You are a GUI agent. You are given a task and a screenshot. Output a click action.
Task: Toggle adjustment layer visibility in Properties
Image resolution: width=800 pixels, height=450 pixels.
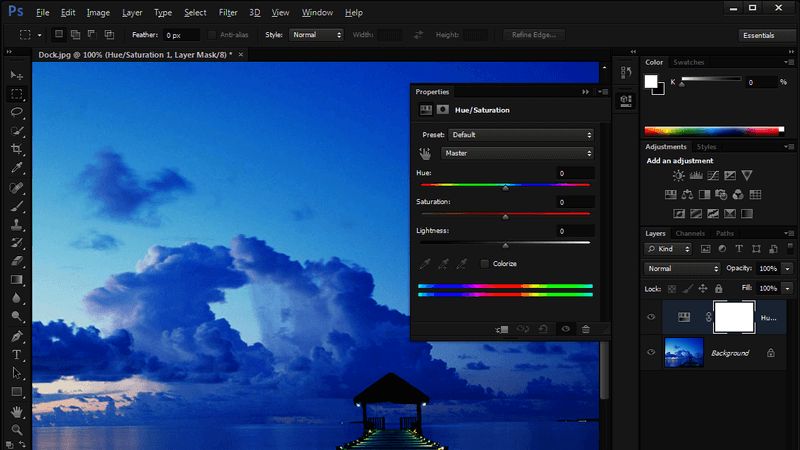565,329
